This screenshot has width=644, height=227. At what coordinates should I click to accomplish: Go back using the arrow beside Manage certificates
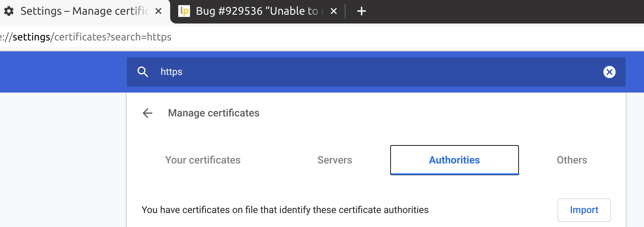click(x=147, y=113)
